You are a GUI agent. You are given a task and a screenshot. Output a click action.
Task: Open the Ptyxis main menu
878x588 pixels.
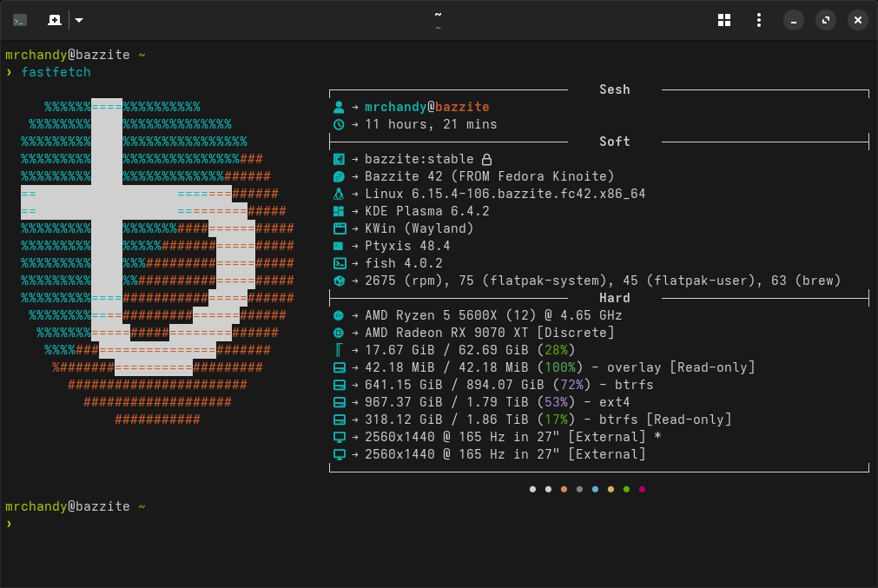click(759, 20)
